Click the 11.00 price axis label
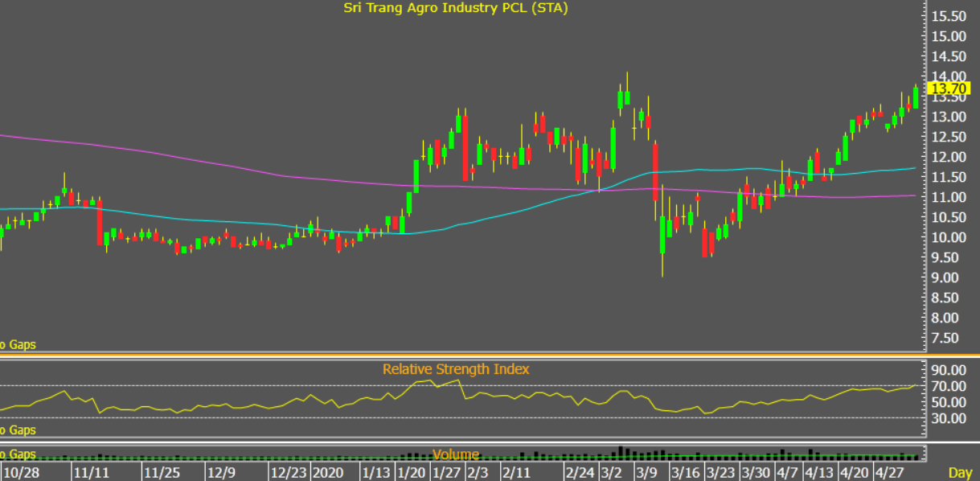The width and height of the screenshot is (980, 481). pyautogui.click(x=949, y=197)
